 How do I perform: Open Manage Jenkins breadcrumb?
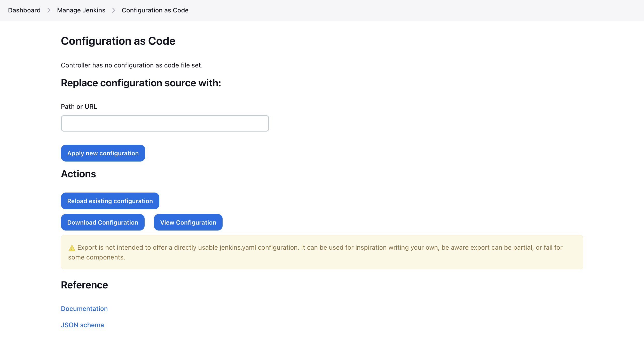81,10
